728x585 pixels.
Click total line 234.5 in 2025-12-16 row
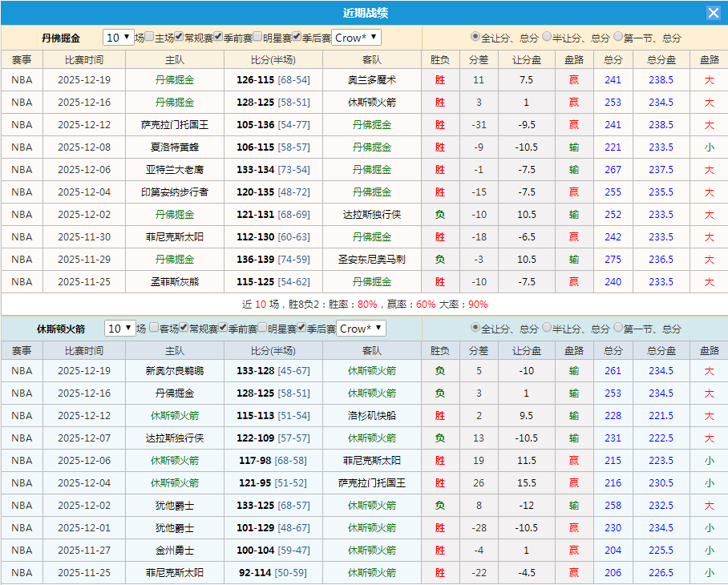click(661, 103)
